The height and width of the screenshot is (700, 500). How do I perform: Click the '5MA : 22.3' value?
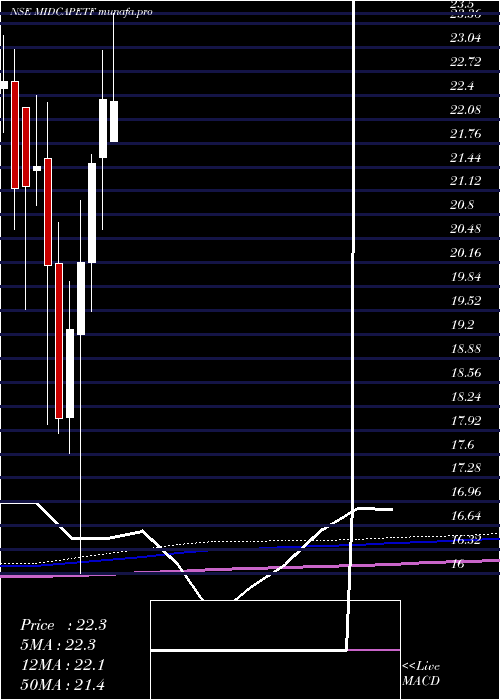[x=58, y=645]
